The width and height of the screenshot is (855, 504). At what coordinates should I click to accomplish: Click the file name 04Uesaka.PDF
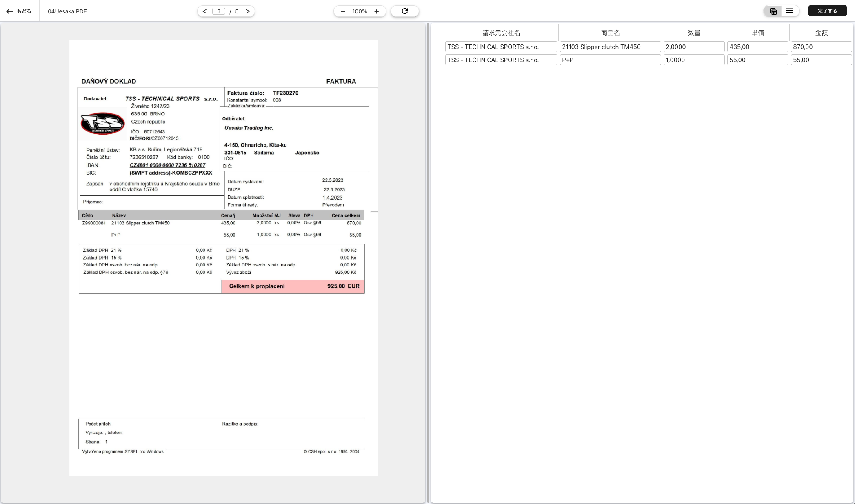[67, 11]
